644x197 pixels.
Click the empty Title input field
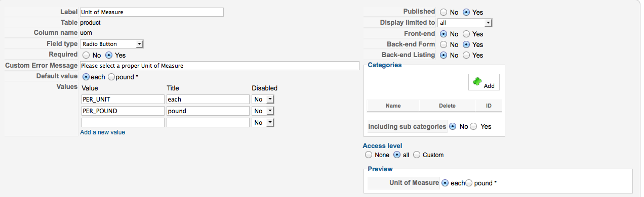click(x=208, y=122)
